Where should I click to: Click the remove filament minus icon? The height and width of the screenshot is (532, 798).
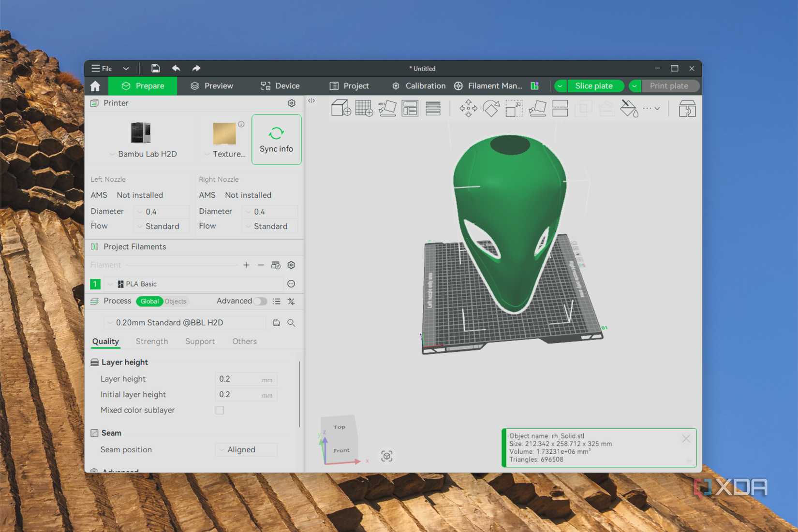pos(261,265)
